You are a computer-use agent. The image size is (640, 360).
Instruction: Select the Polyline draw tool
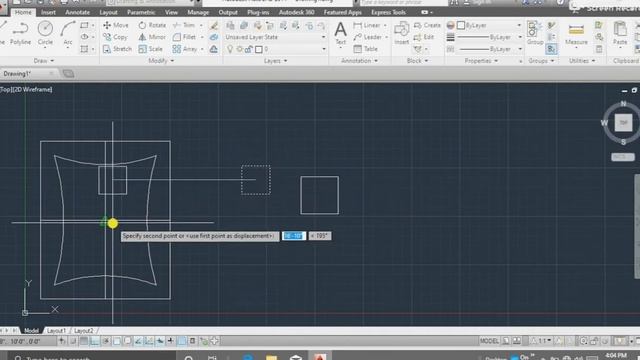tap(20, 33)
